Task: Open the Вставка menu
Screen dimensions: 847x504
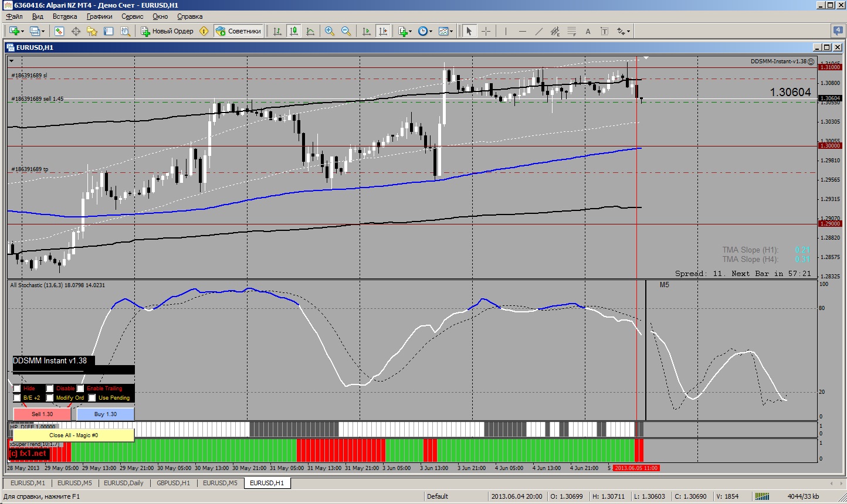Action: pos(65,16)
